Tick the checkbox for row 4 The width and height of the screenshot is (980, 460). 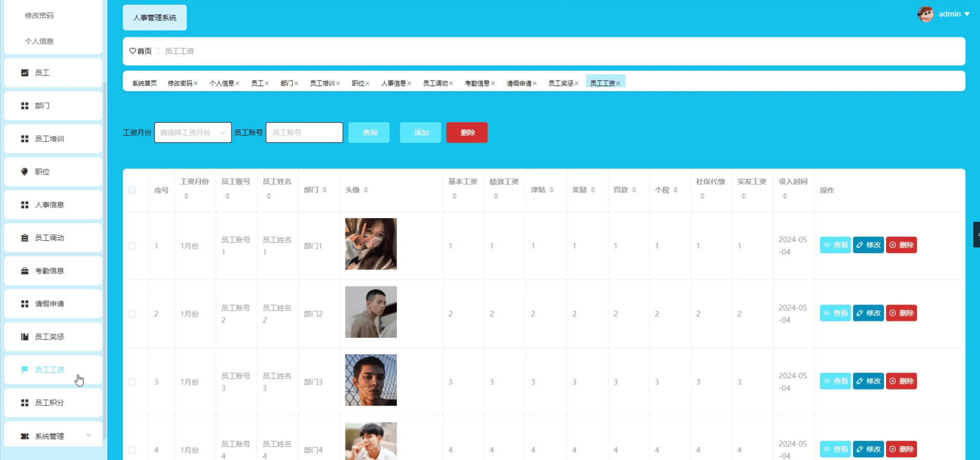(132, 450)
